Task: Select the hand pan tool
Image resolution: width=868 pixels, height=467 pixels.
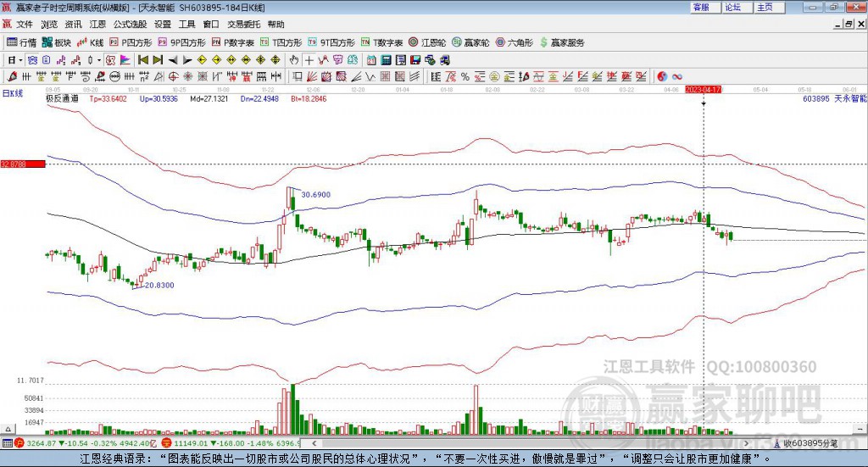Action: click(293, 60)
